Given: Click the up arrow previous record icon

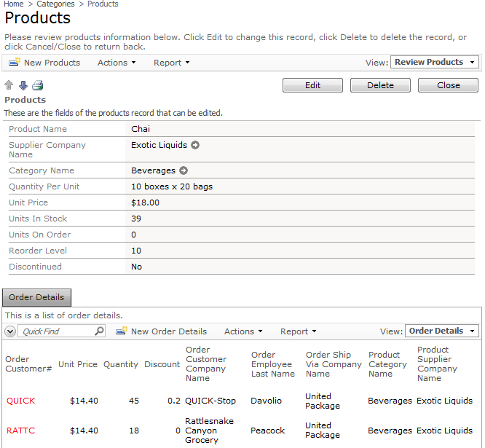Looking at the screenshot, I should tap(9, 85).
